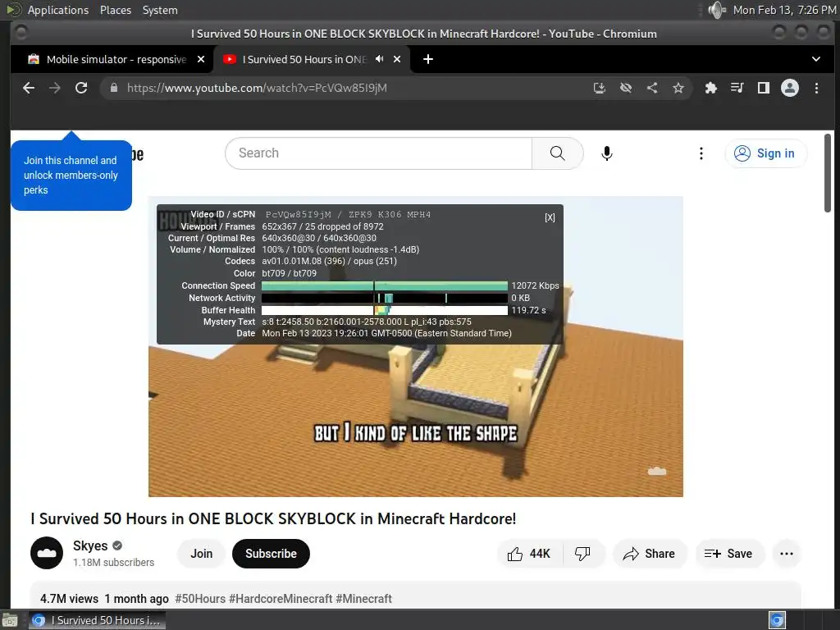The image size is (840, 630).
Task: Close the Mobile simulator tab
Action: [201, 59]
